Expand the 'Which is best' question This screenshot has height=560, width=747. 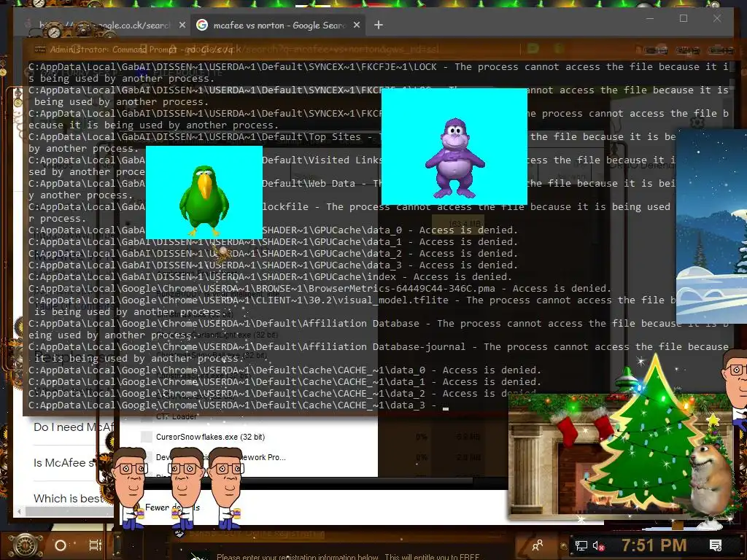69,499
